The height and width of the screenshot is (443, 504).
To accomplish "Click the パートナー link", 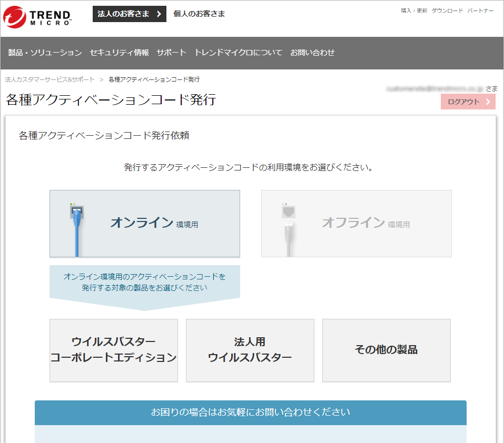I will (480, 11).
